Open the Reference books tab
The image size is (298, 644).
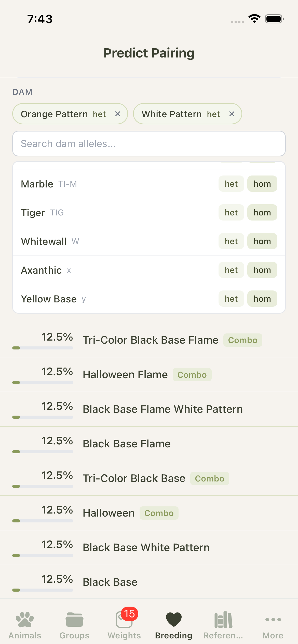click(x=223, y=625)
